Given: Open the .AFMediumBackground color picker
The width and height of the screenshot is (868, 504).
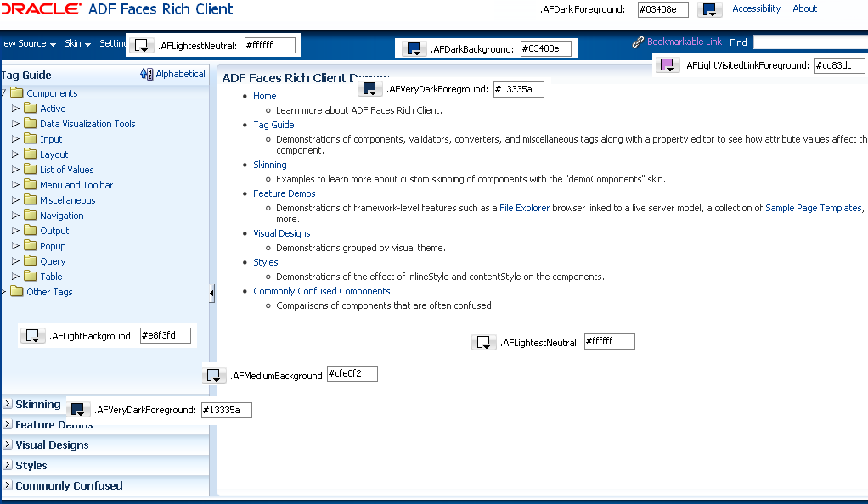Looking at the screenshot, I should click(x=215, y=373).
